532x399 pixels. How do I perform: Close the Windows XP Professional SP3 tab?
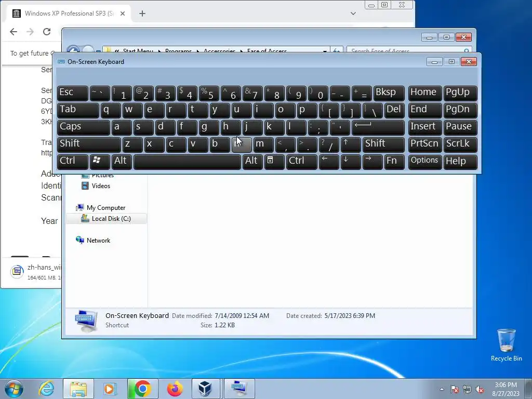click(123, 14)
